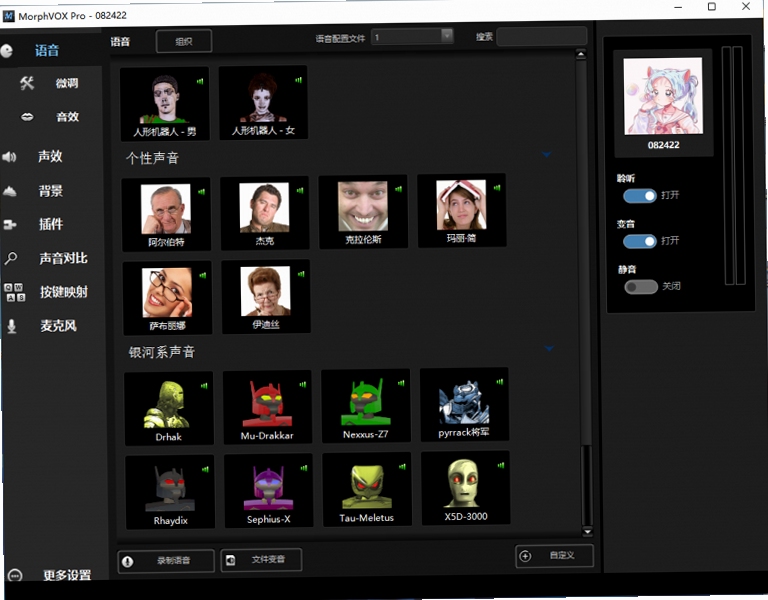This screenshot has height=600, width=768.
Task: Click the 麦克风 microphone icon
Action: click(x=12, y=326)
